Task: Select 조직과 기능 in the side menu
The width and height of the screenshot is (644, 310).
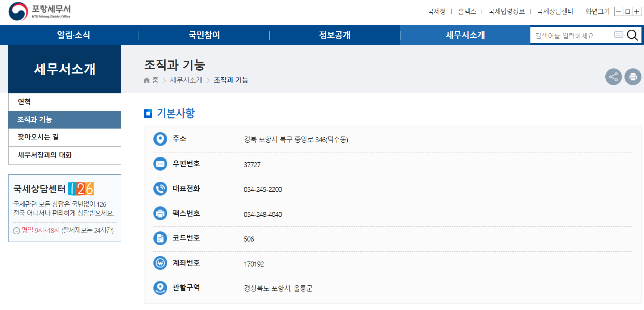Action: 65,120
